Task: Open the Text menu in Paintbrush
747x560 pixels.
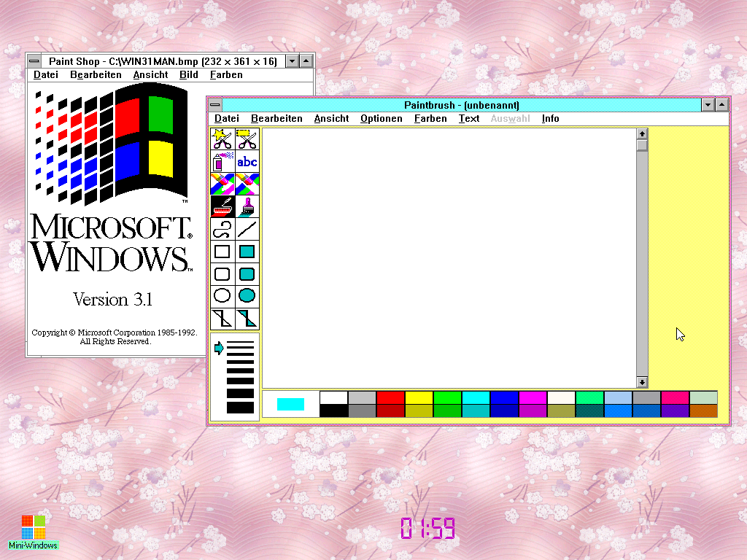Action: (469, 119)
